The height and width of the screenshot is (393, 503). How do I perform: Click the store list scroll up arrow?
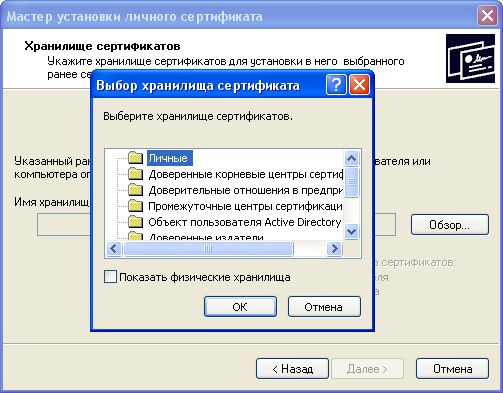pyautogui.click(x=351, y=158)
